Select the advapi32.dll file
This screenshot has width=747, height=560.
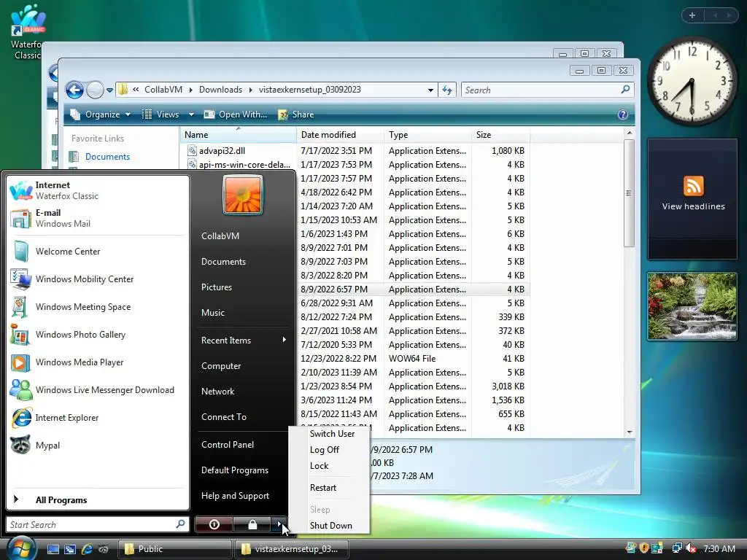pos(222,151)
